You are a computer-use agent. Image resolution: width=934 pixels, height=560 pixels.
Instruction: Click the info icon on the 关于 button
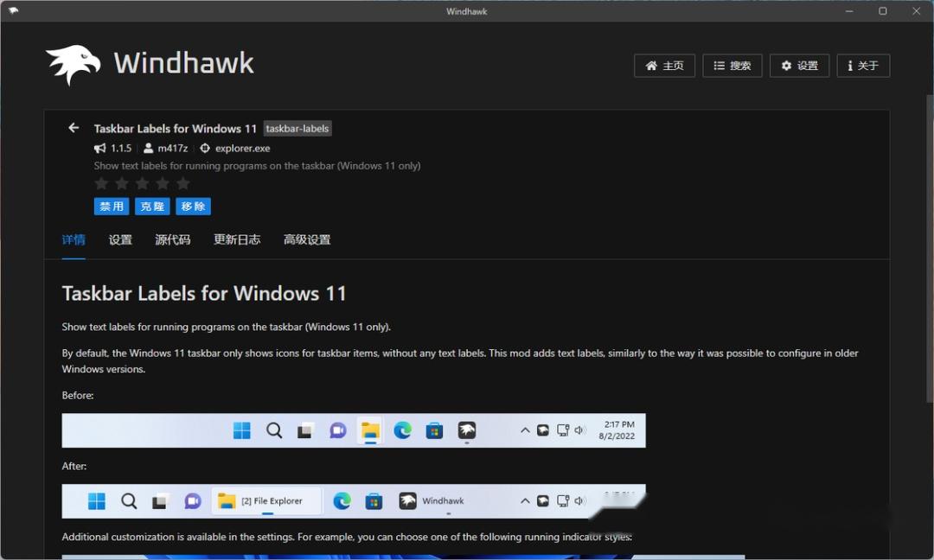point(852,65)
